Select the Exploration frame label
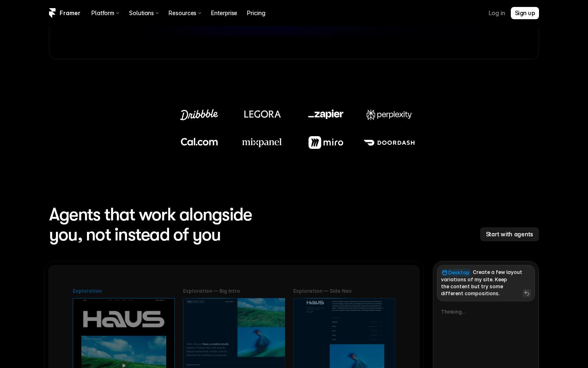Image resolution: width=588 pixels, height=368 pixels. [87, 291]
